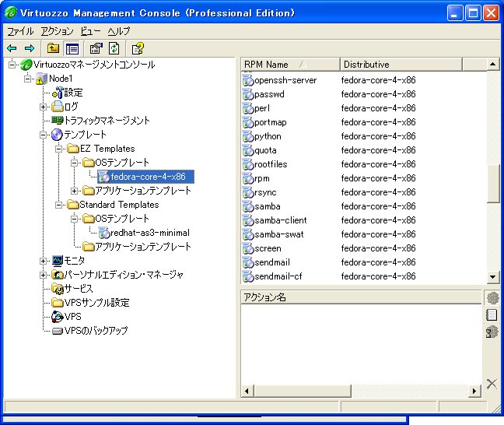504x425 pixels.
Task: Open the ファイル menu
Action: [x=20, y=31]
